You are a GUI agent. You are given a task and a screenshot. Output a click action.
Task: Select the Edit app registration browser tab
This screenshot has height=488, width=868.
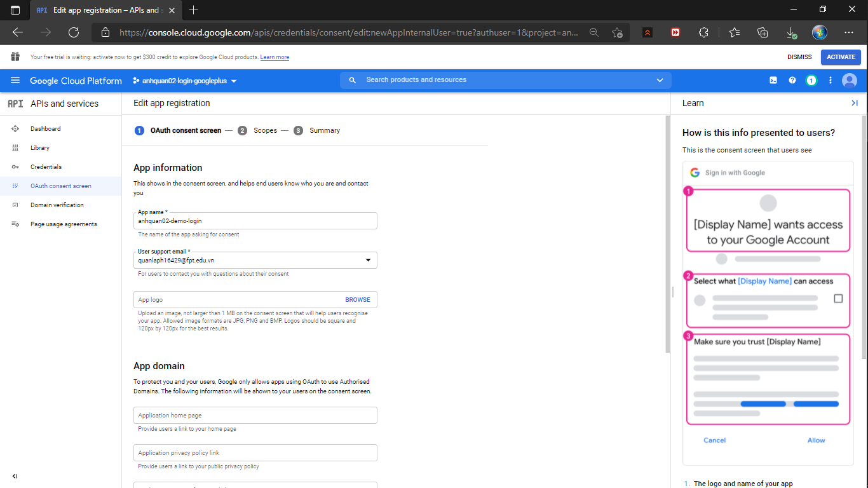pyautogui.click(x=105, y=10)
